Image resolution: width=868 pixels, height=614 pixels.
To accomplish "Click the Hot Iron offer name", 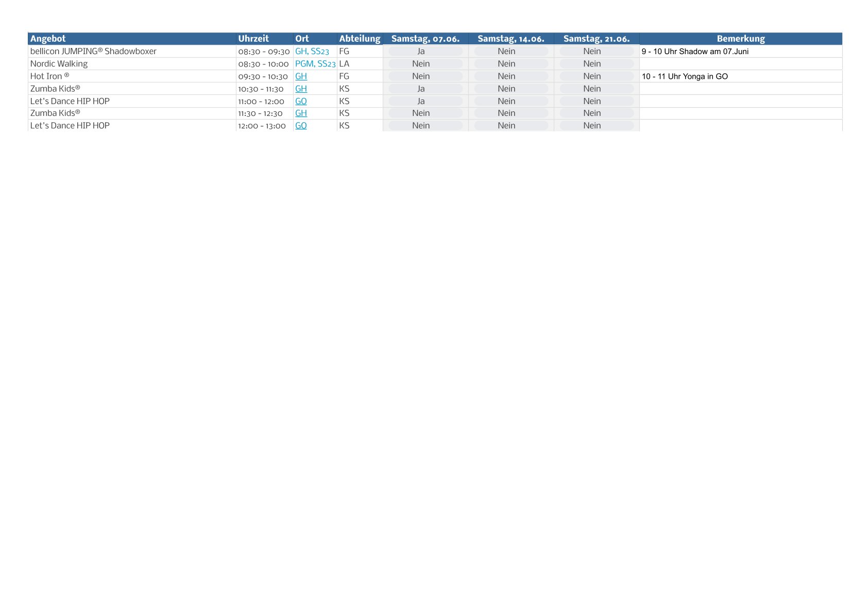I will pos(49,76).
